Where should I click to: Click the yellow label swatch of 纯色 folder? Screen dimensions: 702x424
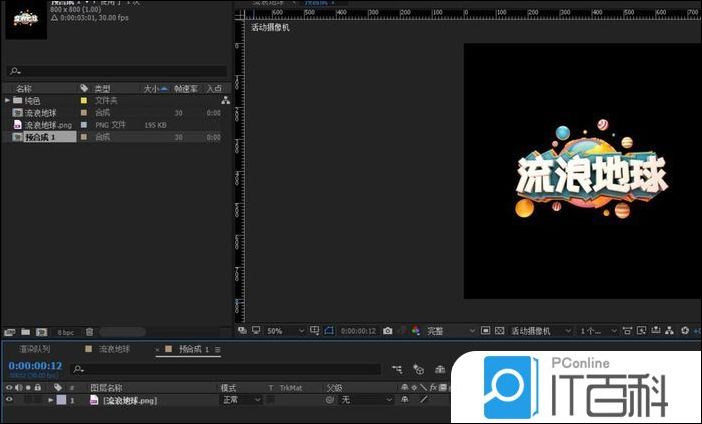tap(84, 100)
